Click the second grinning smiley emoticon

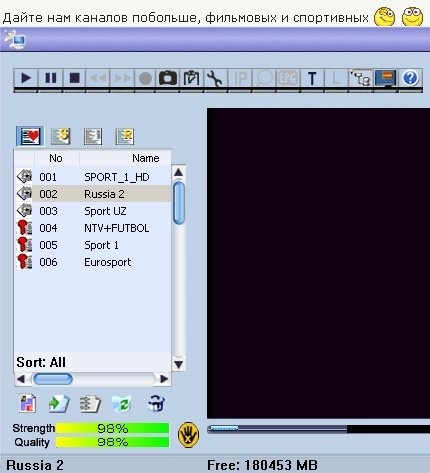pyautogui.click(x=412, y=16)
